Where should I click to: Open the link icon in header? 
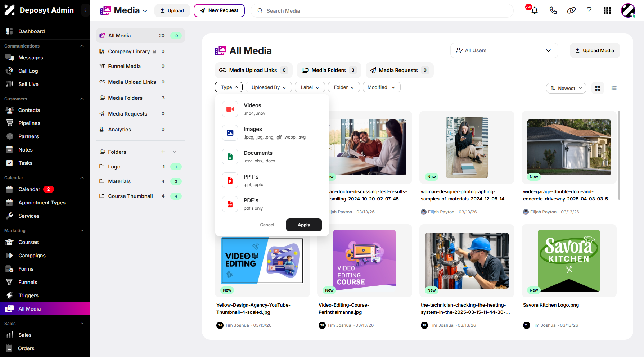571,10
